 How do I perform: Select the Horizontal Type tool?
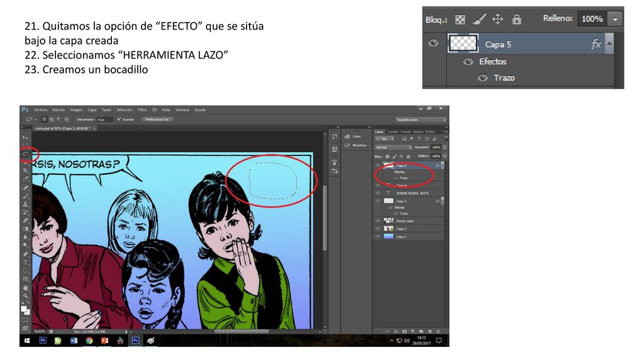tap(25, 262)
